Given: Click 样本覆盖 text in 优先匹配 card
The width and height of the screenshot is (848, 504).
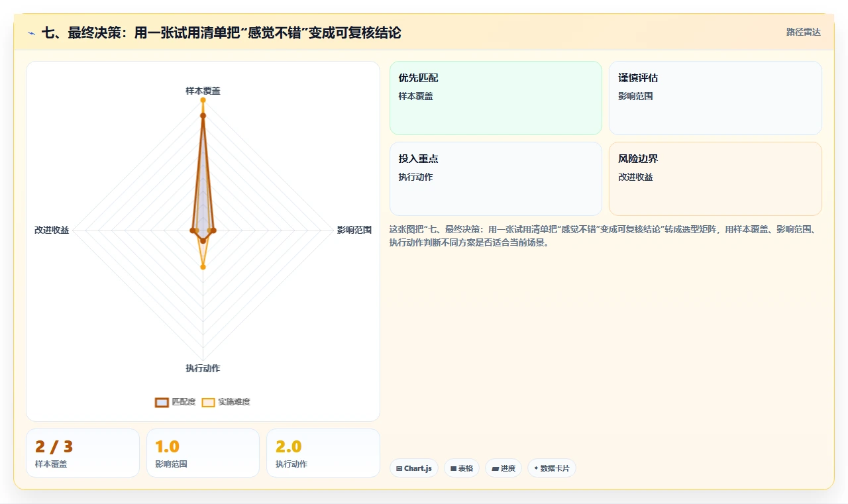Looking at the screenshot, I should pyautogui.click(x=415, y=96).
